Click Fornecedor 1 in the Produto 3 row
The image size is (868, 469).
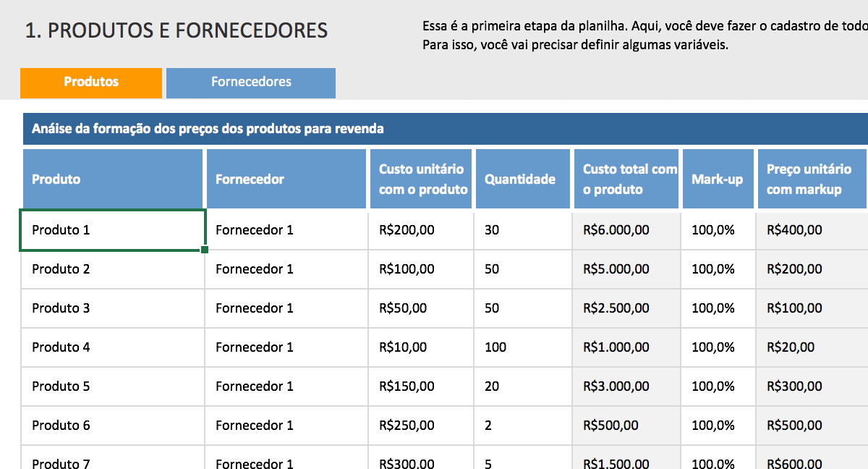click(x=286, y=308)
